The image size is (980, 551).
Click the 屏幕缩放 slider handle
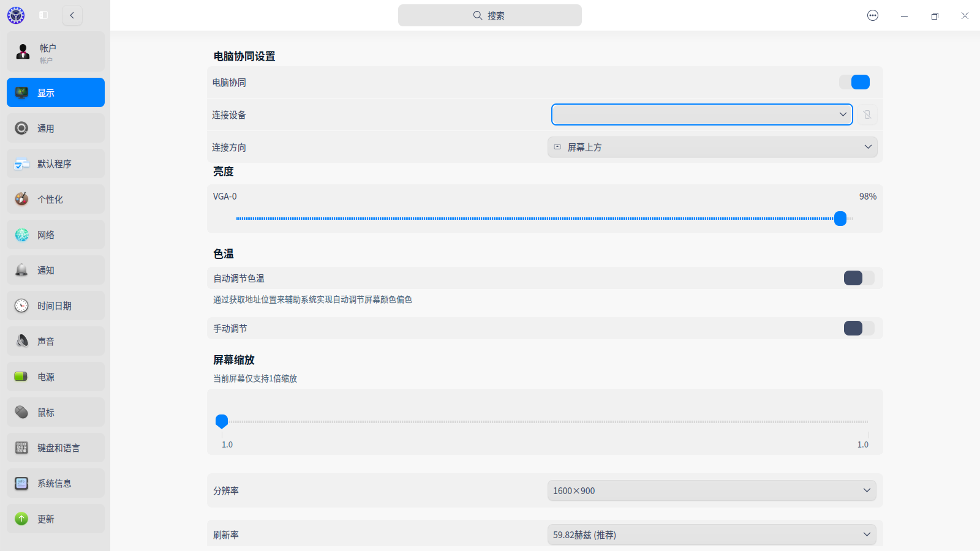click(x=222, y=421)
